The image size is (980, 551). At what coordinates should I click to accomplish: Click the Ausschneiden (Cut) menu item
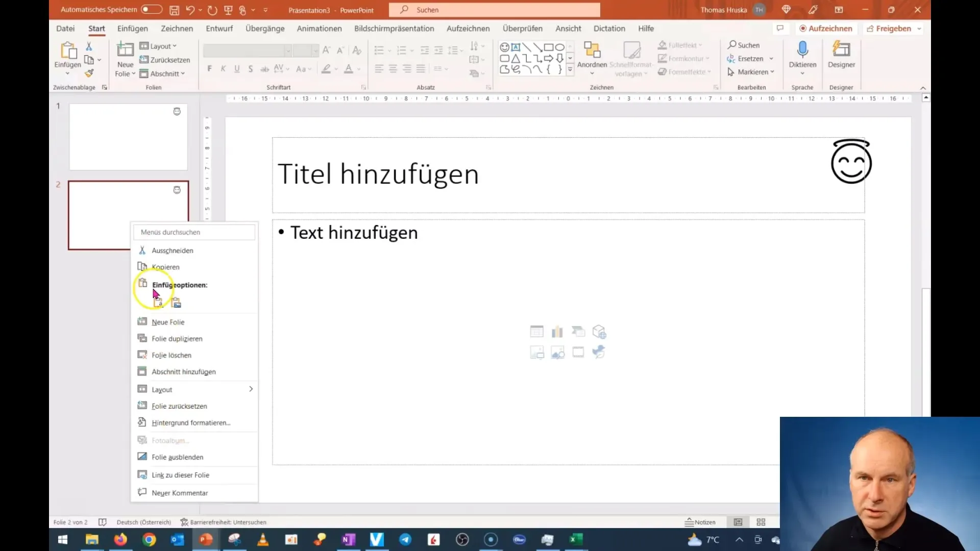tap(173, 249)
